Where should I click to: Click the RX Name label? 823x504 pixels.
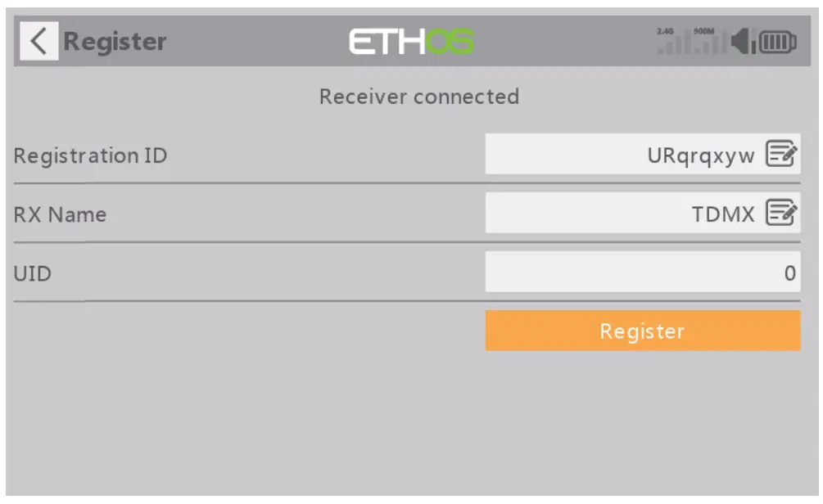coord(60,214)
